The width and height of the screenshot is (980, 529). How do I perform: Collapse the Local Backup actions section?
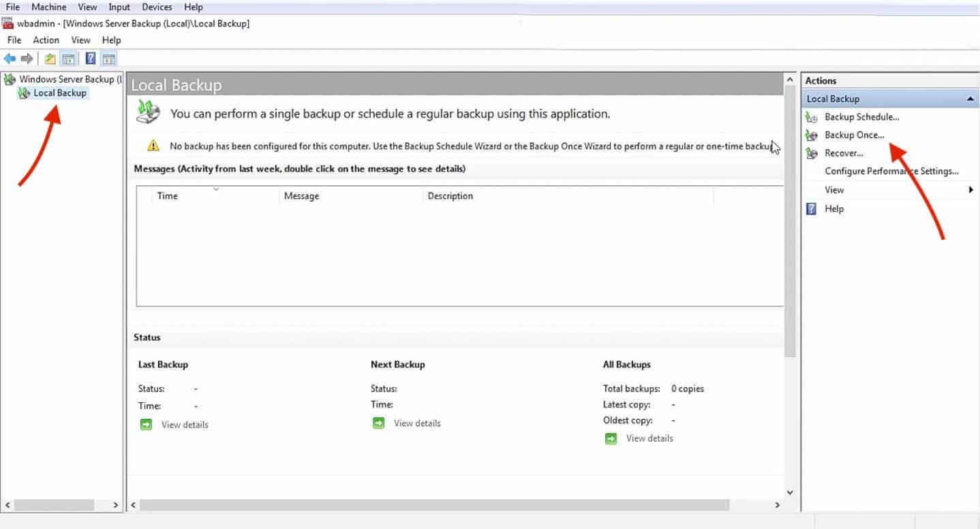click(x=970, y=98)
